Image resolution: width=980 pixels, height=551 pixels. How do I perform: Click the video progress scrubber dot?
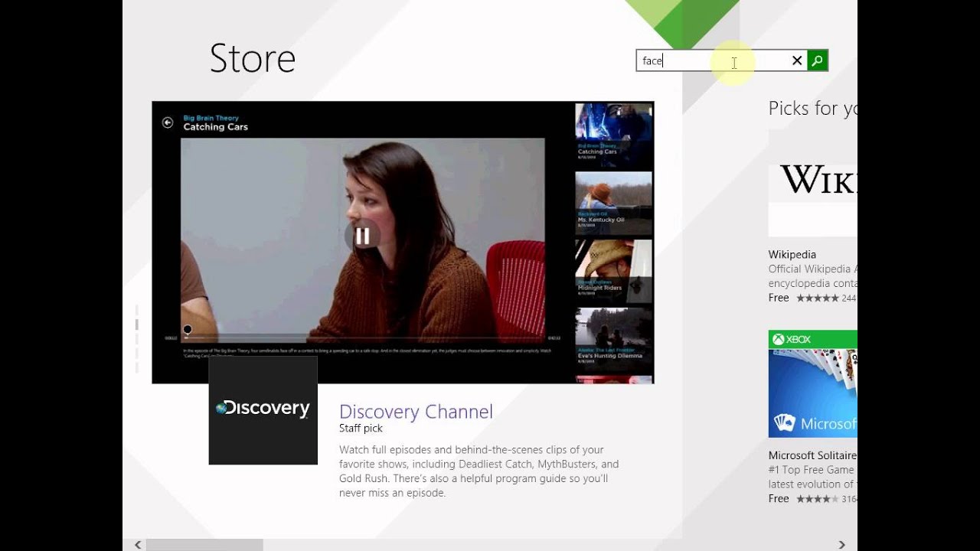pos(187,330)
